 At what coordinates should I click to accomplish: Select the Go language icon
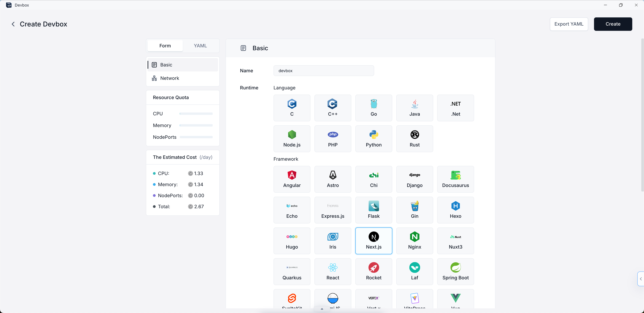pos(373,108)
